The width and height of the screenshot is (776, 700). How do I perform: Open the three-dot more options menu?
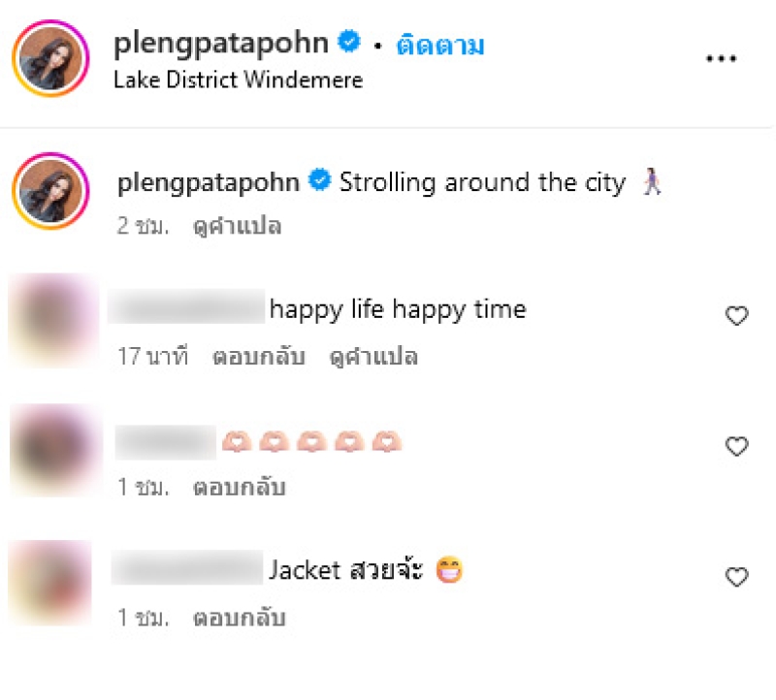(x=721, y=59)
